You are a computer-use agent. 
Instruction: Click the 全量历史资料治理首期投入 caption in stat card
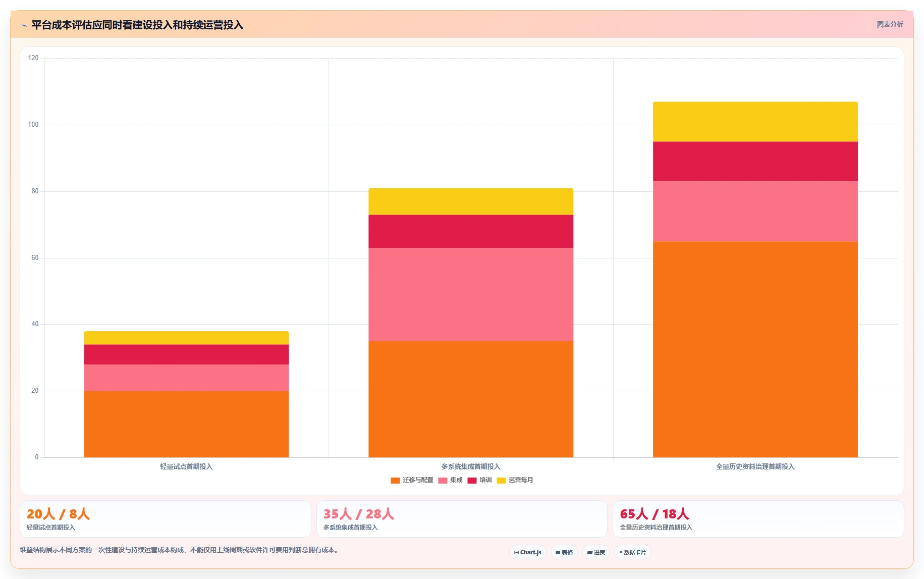[656, 528]
